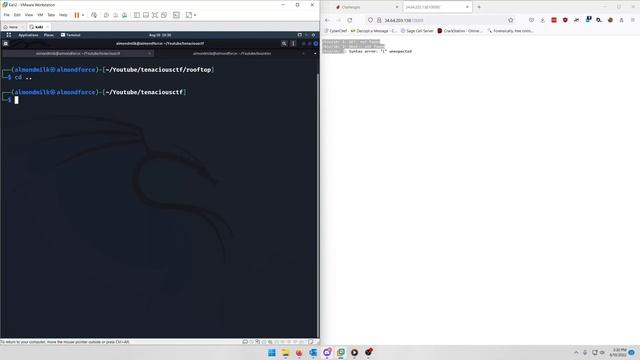The height and width of the screenshot is (360, 640).
Task: Open a new browser tab with plus
Action: [479, 7]
